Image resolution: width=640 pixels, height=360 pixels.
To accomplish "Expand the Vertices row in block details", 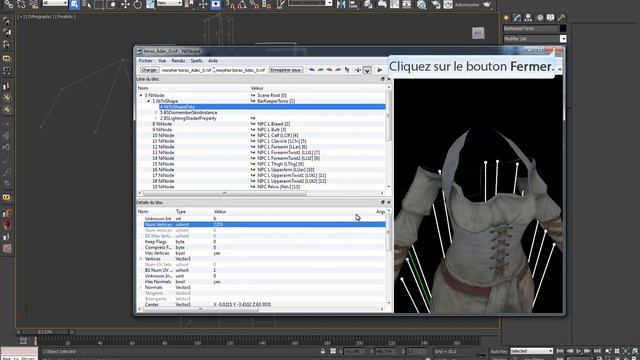I will 141,259.
